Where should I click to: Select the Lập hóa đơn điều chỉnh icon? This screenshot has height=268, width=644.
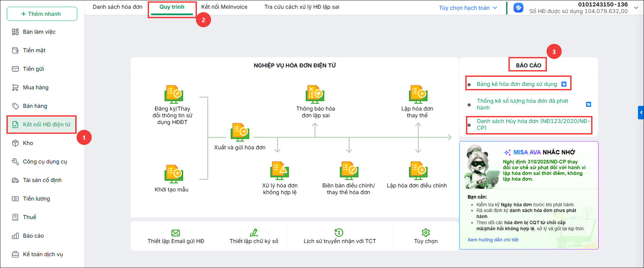tap(418, 171)
